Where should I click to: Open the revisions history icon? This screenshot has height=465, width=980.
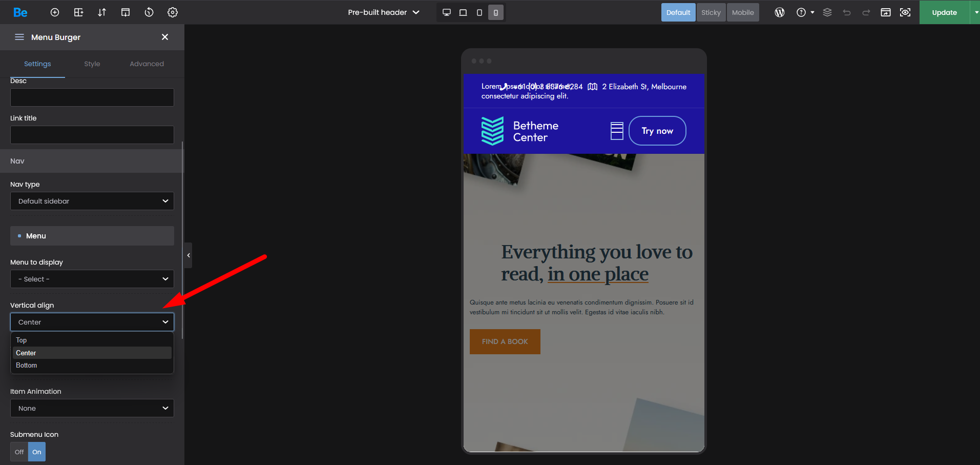click(x=149, y=12)
